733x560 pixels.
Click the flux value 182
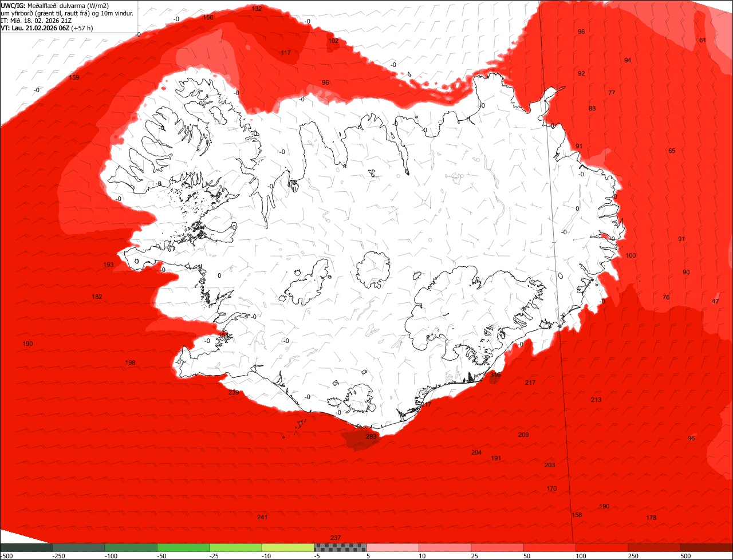click(x=97, y=297)
